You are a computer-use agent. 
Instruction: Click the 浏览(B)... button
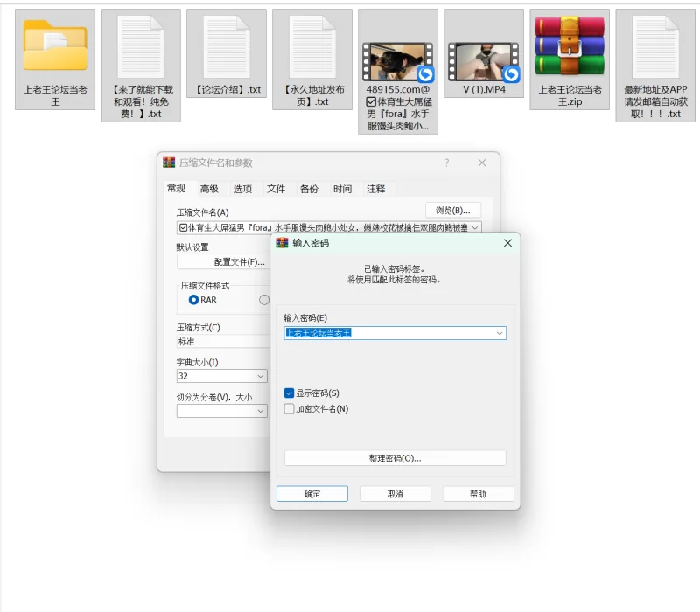point(453,211)
